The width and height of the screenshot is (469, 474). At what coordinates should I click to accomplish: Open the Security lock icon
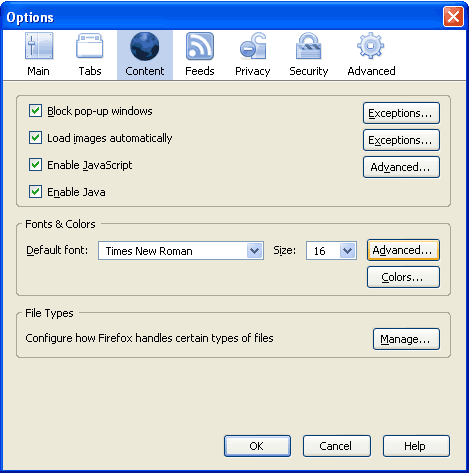click(309, 46)
